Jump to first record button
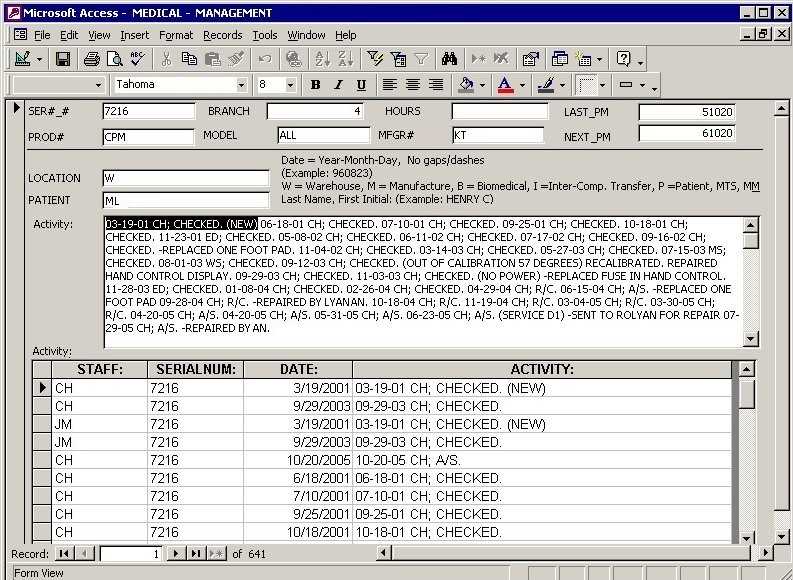 click(65, 553)
